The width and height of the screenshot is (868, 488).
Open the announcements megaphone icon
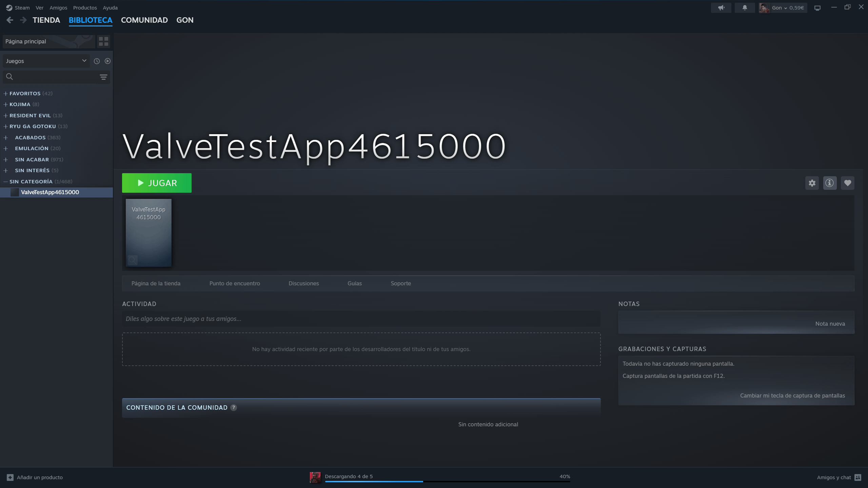(721, 7)
